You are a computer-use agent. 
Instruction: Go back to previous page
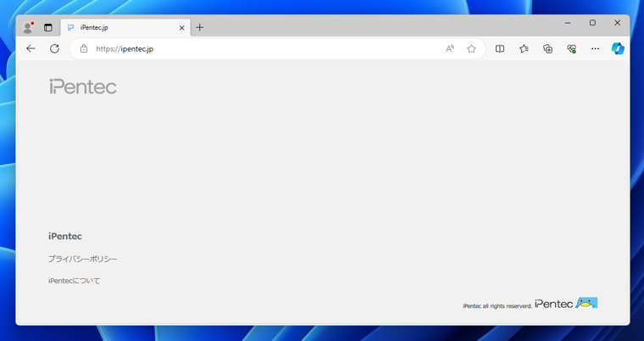click(31, 48)
